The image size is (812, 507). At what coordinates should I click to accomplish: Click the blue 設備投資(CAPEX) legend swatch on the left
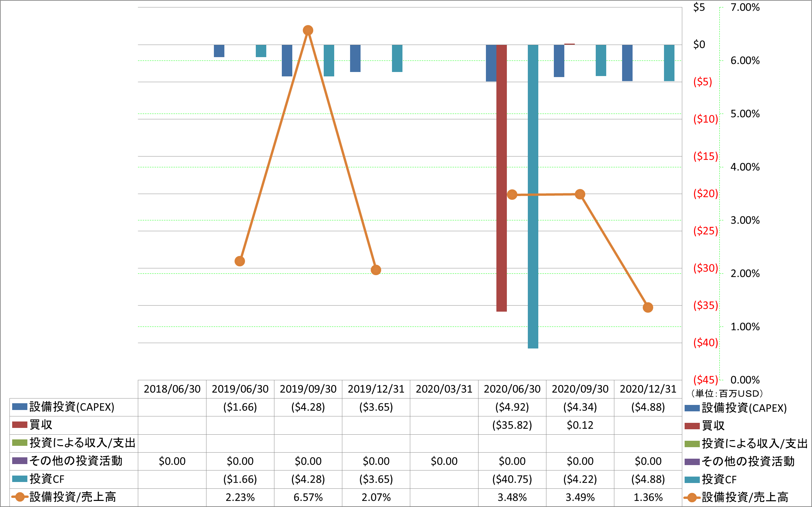coord(20,407)
